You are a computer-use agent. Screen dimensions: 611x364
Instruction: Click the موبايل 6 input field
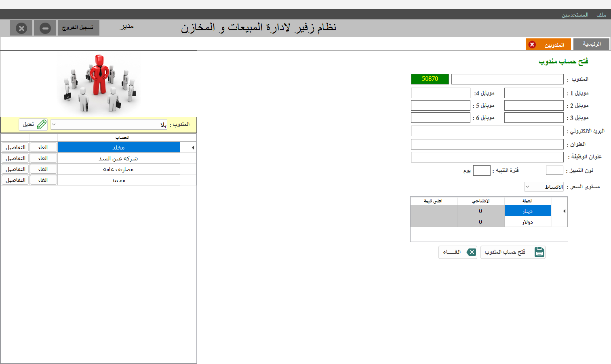click(x=440, y=118)
